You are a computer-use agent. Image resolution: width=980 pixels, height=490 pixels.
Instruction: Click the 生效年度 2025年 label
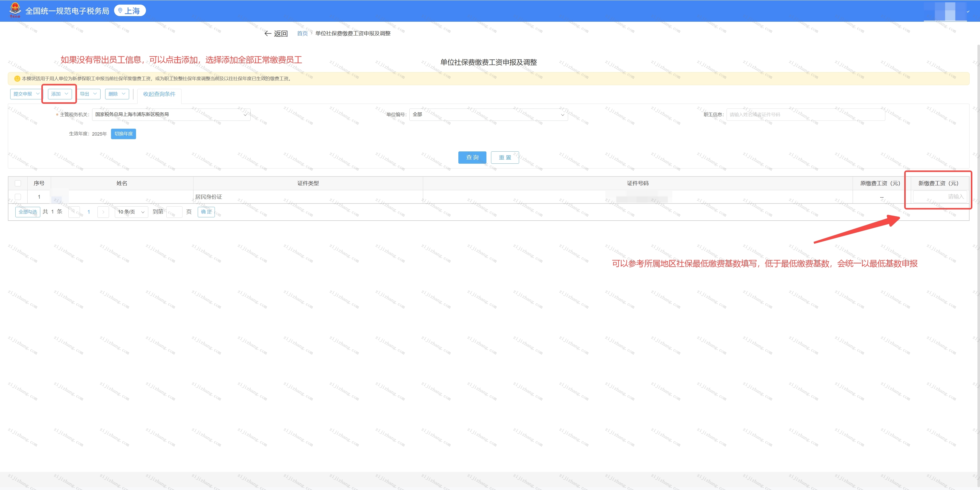[x=88, y=134]
